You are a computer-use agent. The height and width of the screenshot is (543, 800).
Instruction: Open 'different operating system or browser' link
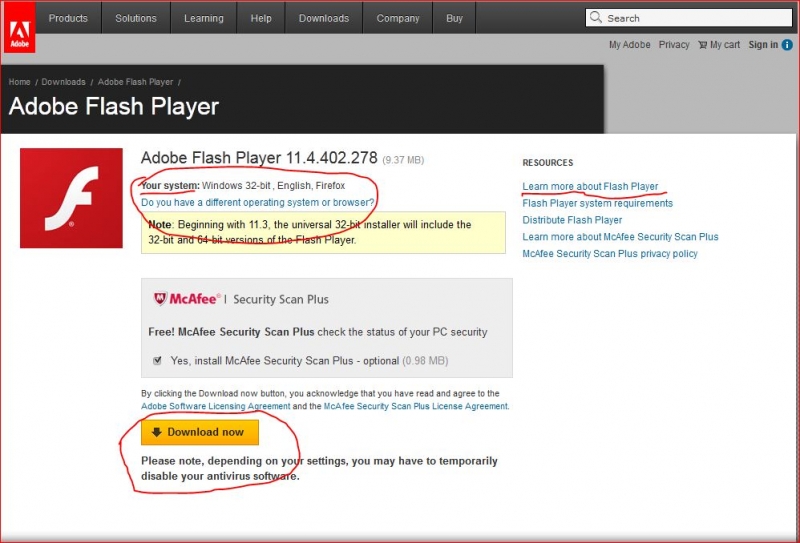[x=257, y=202]
